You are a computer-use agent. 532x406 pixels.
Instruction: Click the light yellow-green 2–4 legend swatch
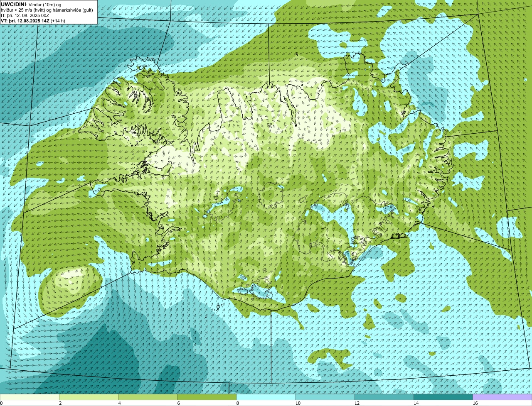coord(89,397)
